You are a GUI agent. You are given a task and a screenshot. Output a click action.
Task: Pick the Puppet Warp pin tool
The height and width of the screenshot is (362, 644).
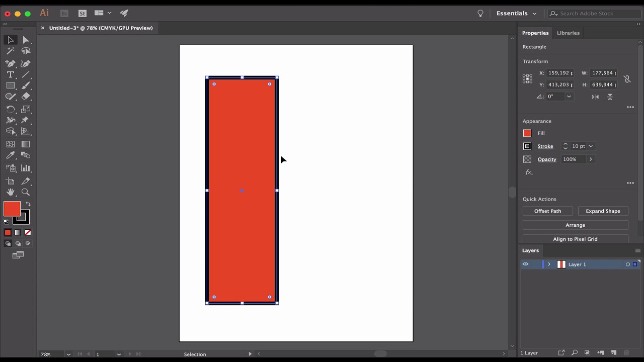[26, 120]
